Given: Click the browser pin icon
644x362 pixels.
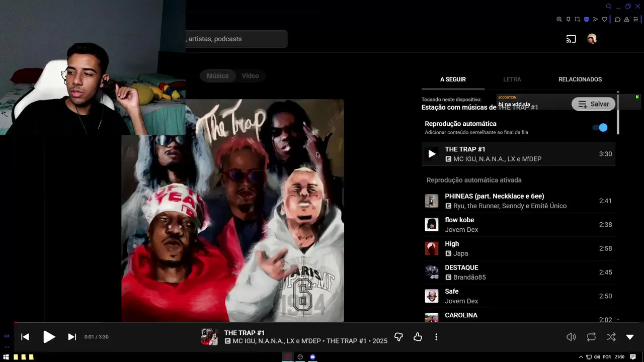Looking at the screenshot, I should (568, 20).
